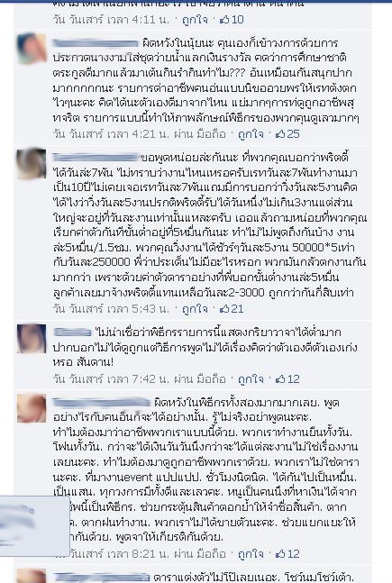Click thumbs-up icon showing 25 likes
The image size is (392, 583).
pos(280,134)
